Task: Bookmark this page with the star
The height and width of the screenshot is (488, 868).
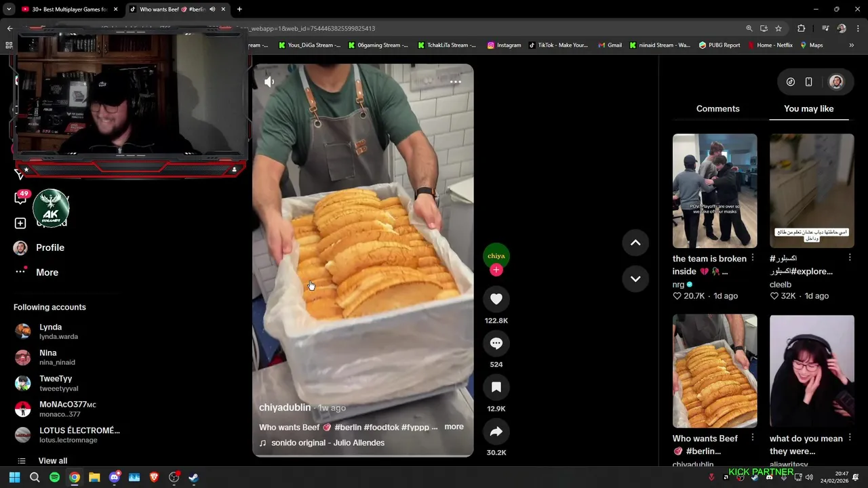Action: pyautogui.click(x=778, y=28)
